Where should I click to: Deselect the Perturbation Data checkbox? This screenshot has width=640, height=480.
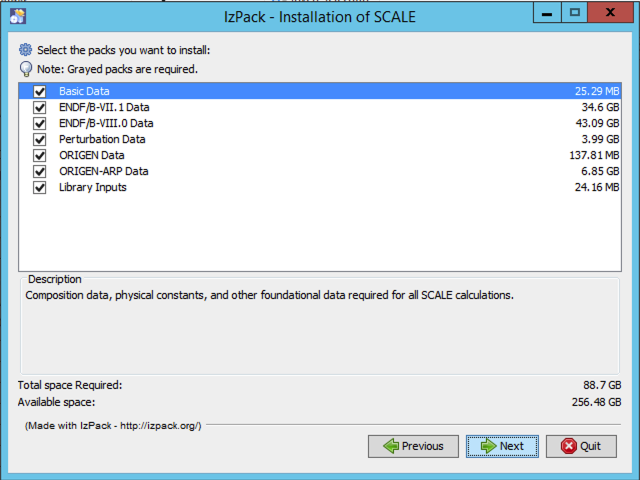(40, 139)
